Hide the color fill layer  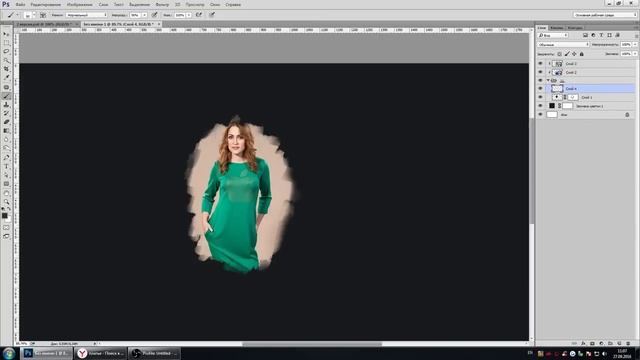[x=540, y=106]
